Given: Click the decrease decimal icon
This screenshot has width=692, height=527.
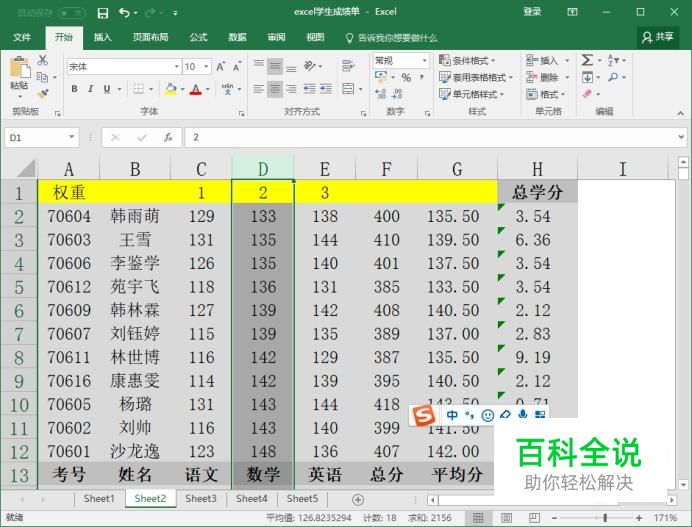Looking at the screenshot, I should tap(397, 94).
